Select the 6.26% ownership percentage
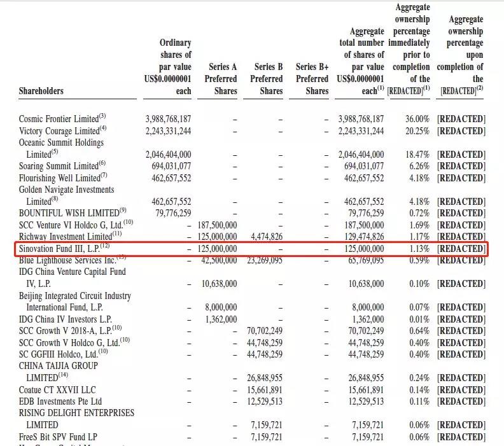 point(419,166)
